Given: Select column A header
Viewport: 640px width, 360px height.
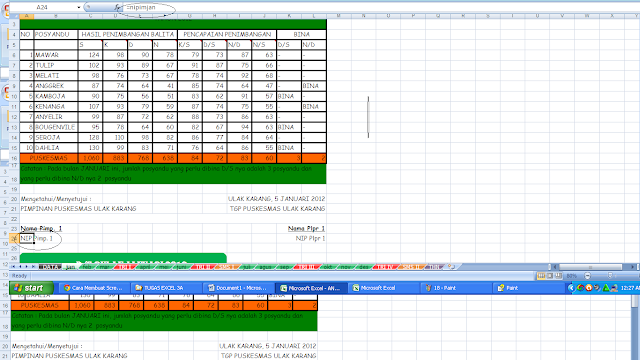Looking at the screenshot, I should coord(27,16).
